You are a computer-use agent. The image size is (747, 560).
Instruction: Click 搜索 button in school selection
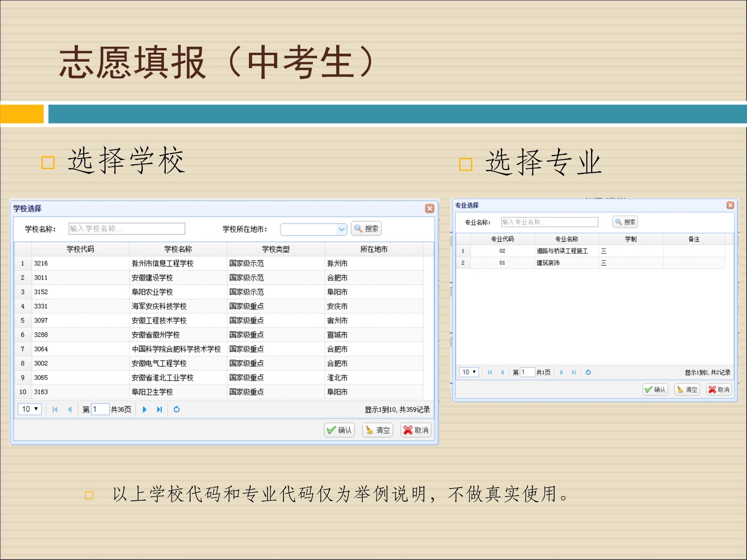coord(366,229)
